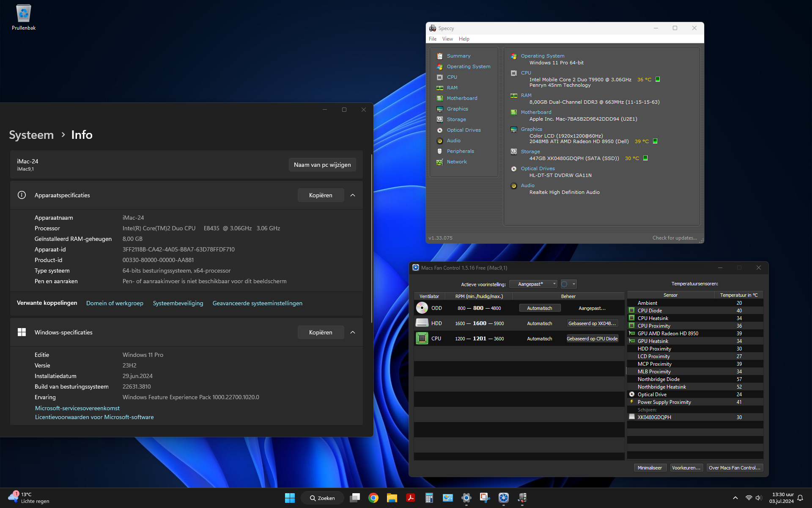
Task: Open Geavanceerde systeeminstellingen link
Action: pos(258,303)
